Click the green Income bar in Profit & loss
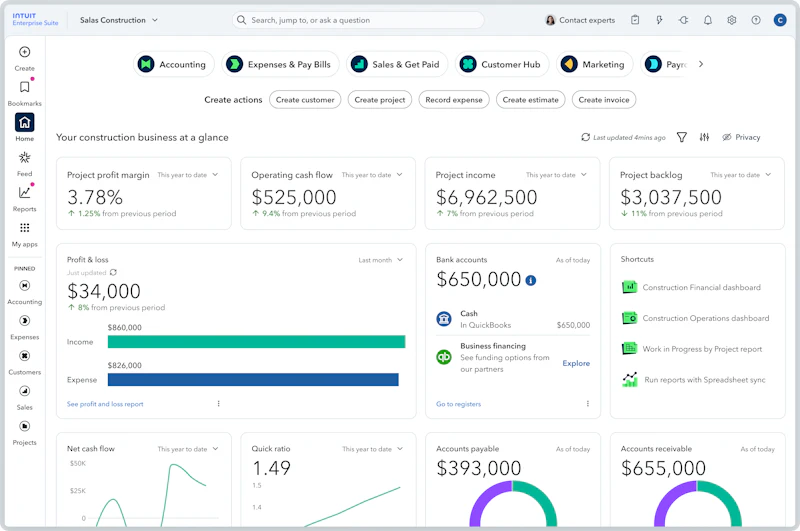The image size is (800, 531). click(x=256, y=342)
